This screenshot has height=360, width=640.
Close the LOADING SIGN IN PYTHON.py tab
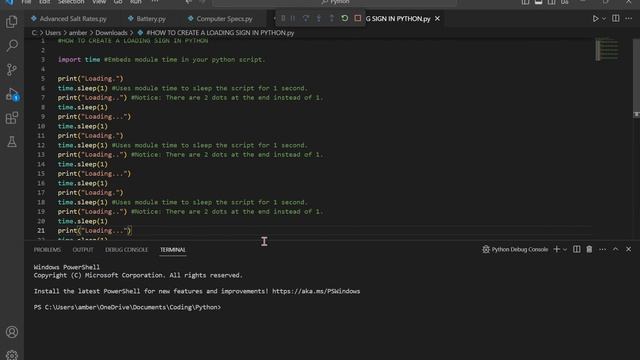tap(437, 19)
